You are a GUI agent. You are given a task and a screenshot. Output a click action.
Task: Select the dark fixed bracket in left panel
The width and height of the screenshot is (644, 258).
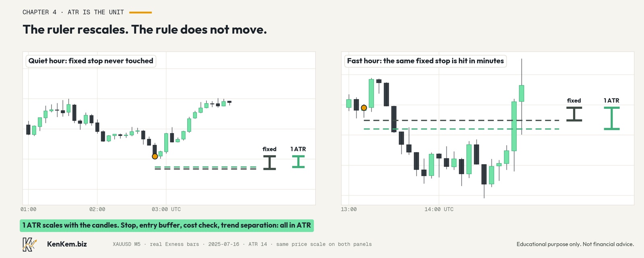(x=270, y=162)
